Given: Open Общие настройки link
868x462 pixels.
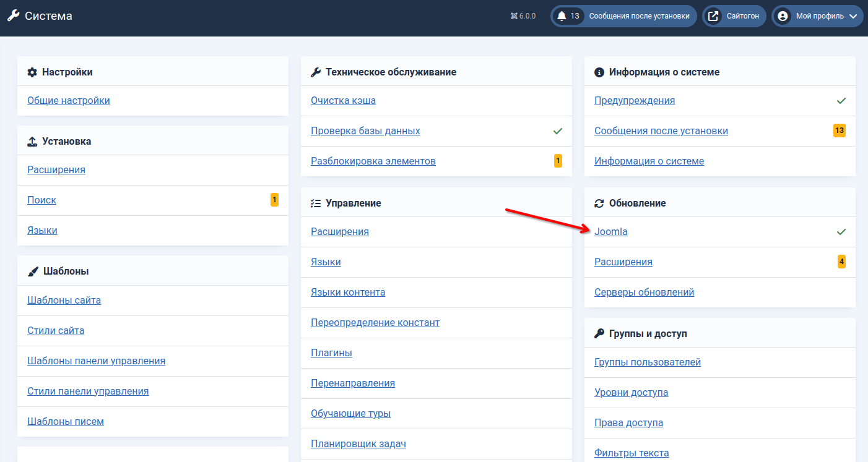Looking at the screenshot, I should point(69,100).
